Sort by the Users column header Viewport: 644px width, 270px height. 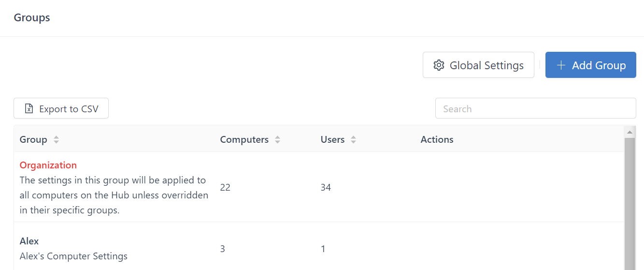[x=332, y=140]
